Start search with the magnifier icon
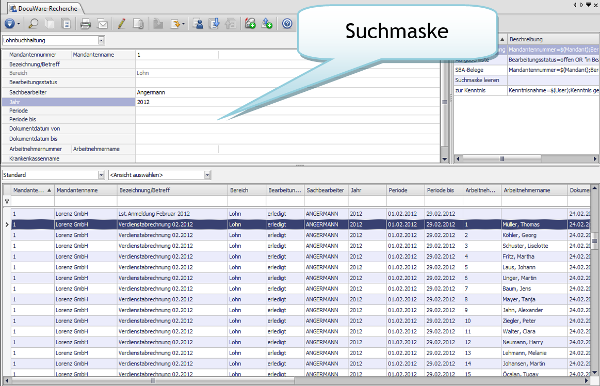This screenshot has width=600, height=386. pyautogui.click(x=33, y=24)
